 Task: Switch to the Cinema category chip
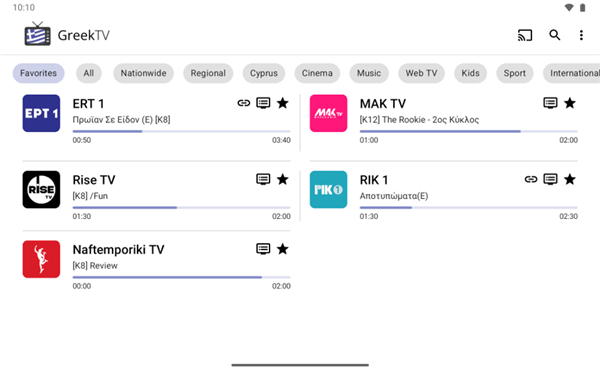point(317,73)
